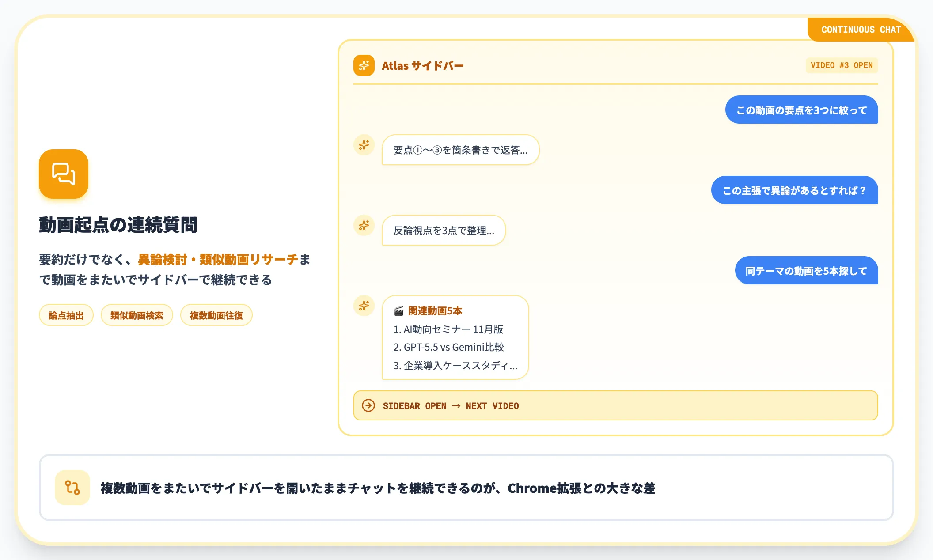Click highlighted text 異論検討・類似動画リサーチ
The height and width of the screenshot is (560, 933).
[x=218, y=259]
